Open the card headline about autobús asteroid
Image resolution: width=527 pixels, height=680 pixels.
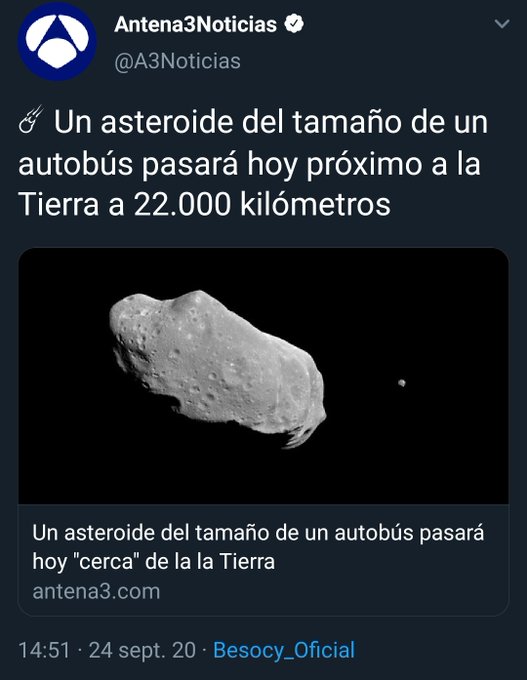(x=258, y=547)
